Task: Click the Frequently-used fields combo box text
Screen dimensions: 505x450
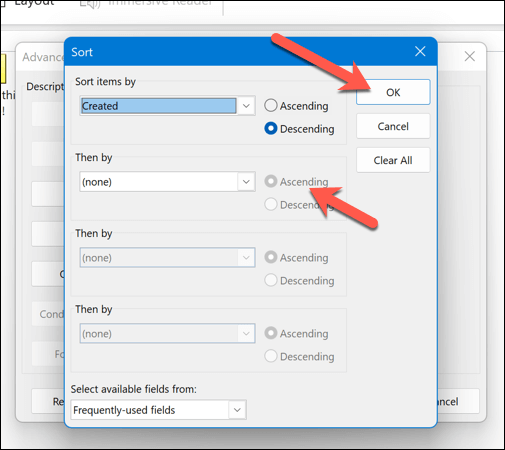Action: click(124, 410)
